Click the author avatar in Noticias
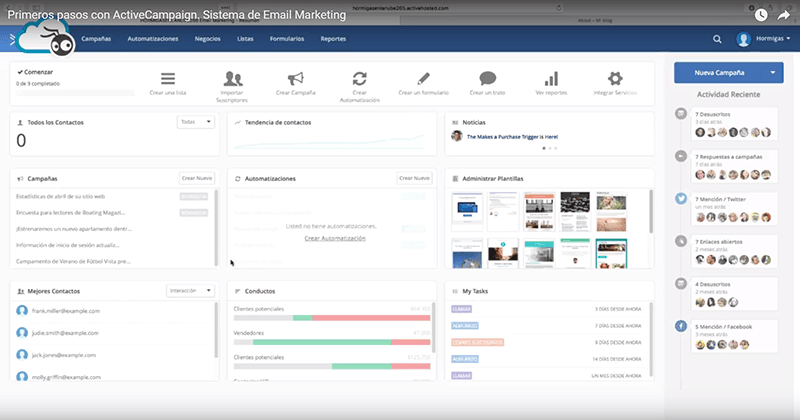800x420 pixels. pyautogui.click(x=457, y=136)
